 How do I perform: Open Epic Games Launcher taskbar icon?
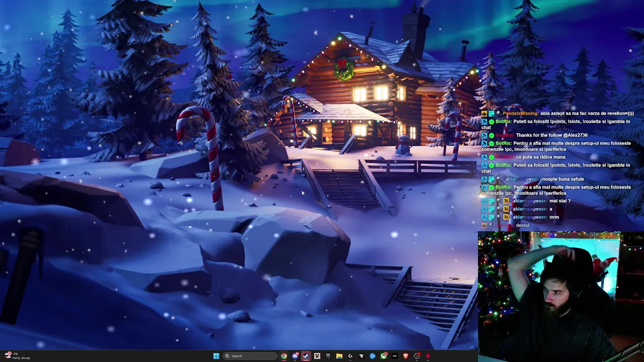(328, 356)
